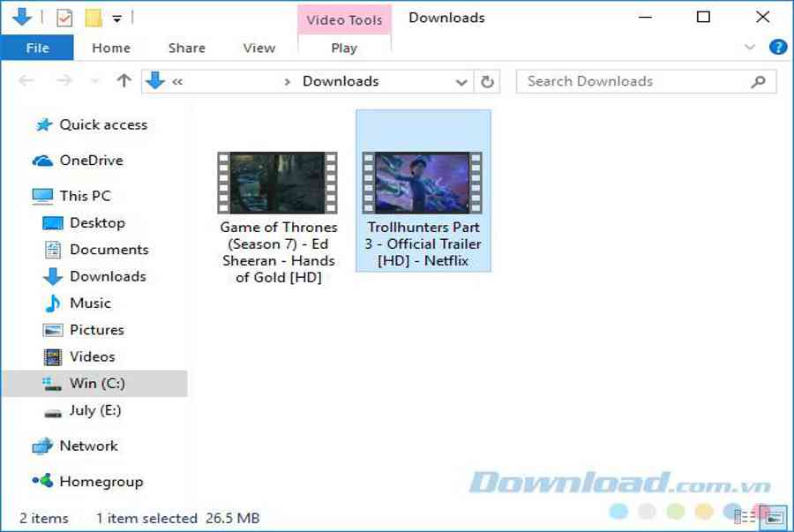Switch to large icons view in status bar

tap(775, 517)
